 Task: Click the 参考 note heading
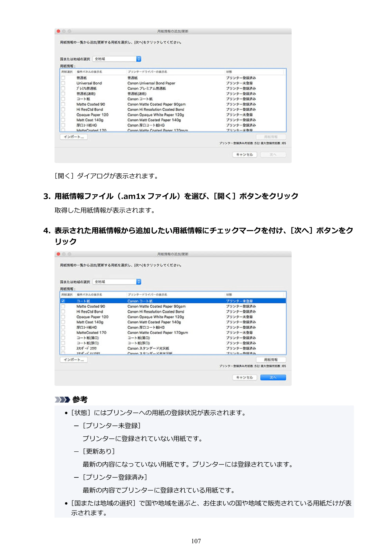pos(80,400)
